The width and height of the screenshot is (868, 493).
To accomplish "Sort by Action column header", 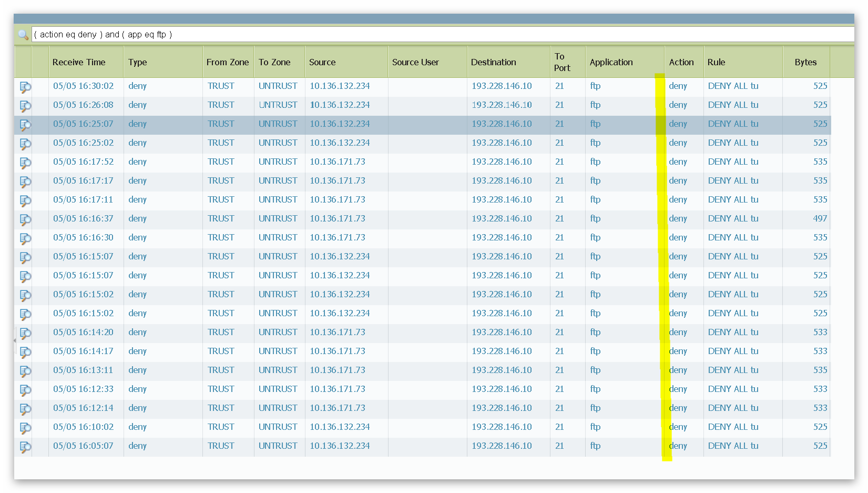I will coord(684,62).
